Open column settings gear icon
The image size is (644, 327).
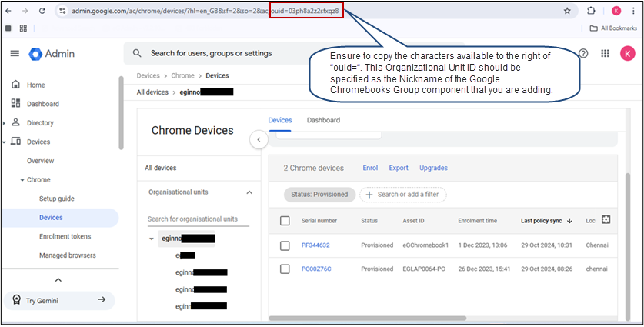(606, 220)
